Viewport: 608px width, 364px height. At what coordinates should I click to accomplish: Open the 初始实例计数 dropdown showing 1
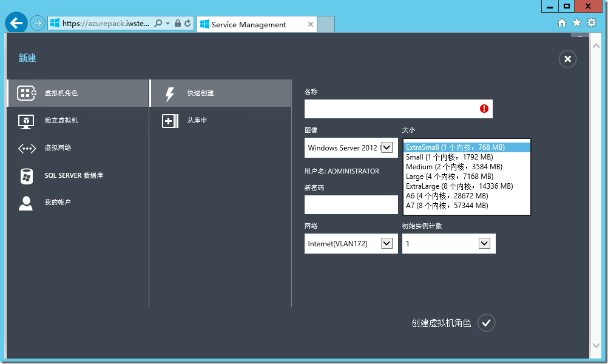tap(448, 243)
